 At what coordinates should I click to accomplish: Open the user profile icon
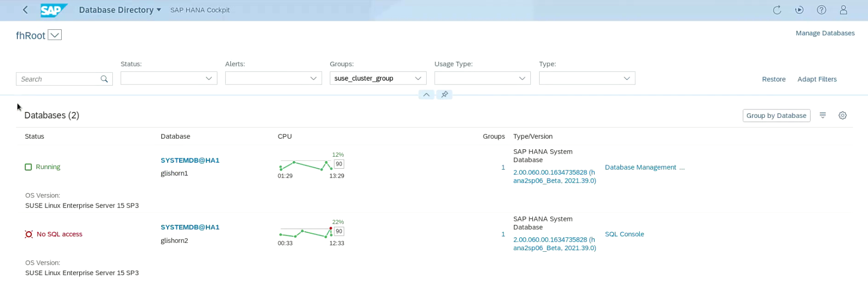(843, 10)
